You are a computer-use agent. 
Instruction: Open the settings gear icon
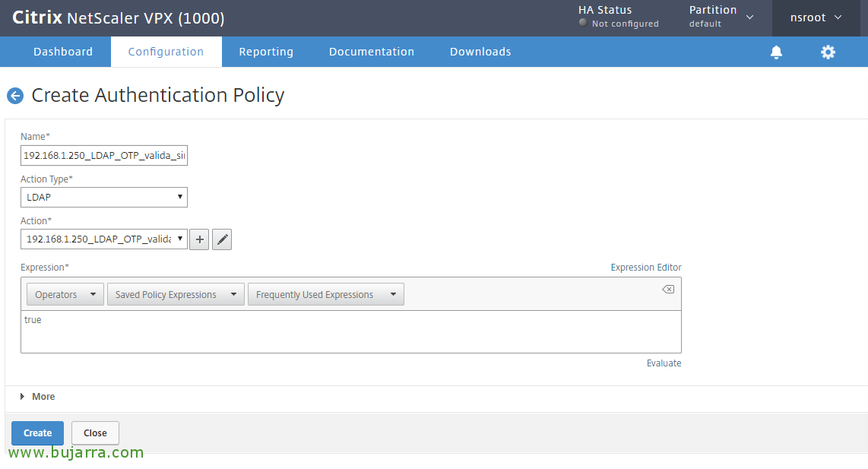coord(828,52)
